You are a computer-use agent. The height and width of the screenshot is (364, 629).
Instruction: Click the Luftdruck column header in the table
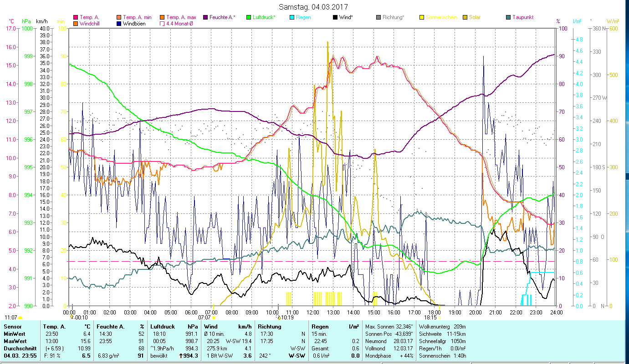(x=163, y=327)
